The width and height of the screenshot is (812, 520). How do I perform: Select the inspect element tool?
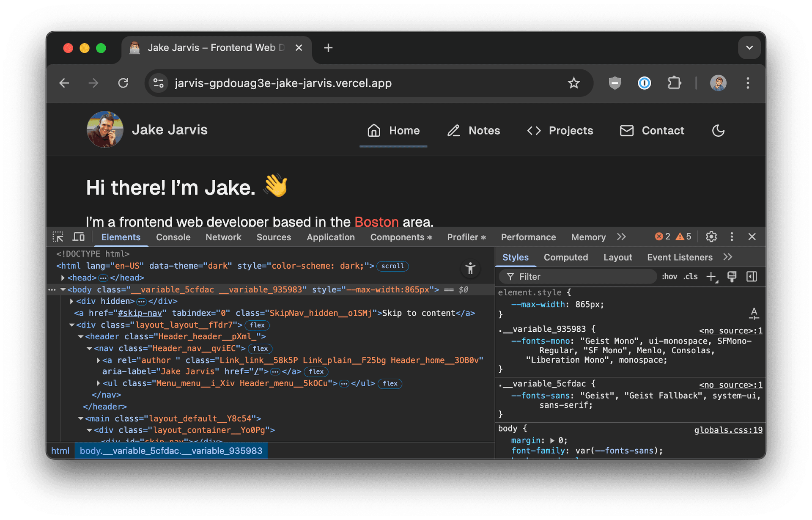coord(58,237)
